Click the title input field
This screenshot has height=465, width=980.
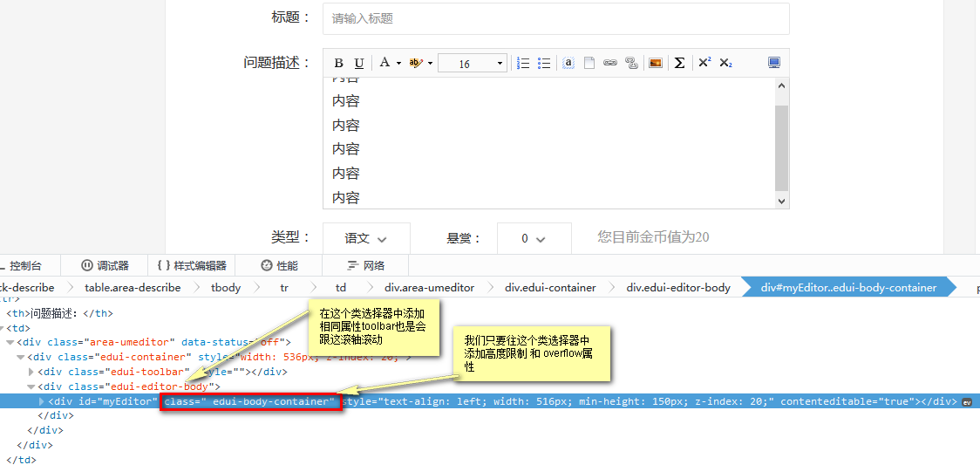click(555, 18)
